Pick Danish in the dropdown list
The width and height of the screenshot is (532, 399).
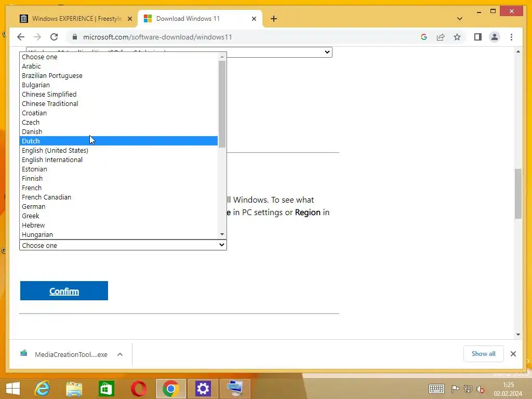pyautogui.click(x=118, y=131)
